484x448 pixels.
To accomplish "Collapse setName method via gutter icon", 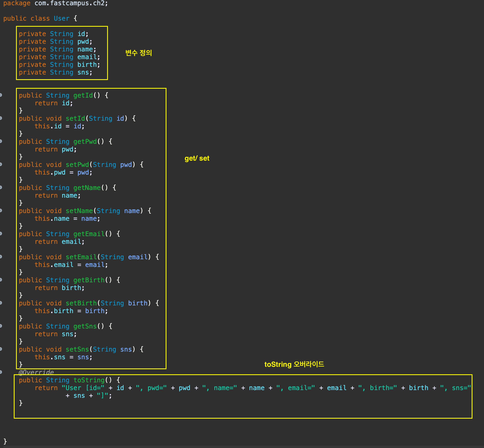I will (x=1, y=210).
